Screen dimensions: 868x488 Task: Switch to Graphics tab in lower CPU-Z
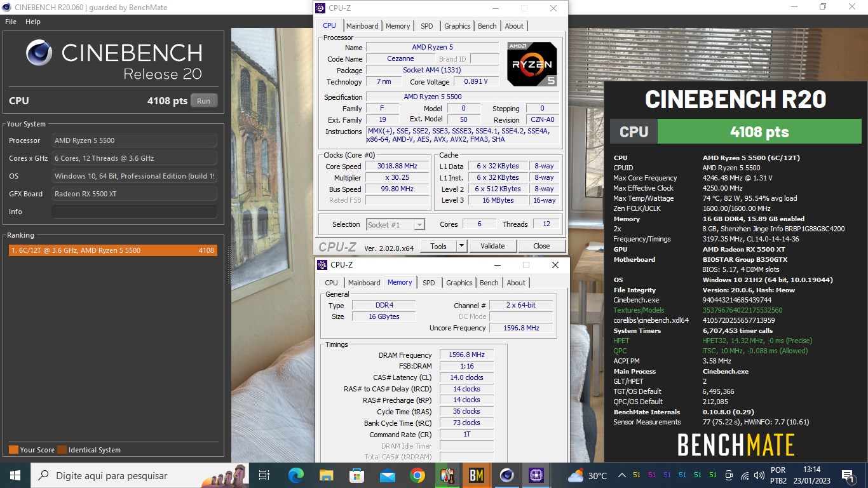point(459,283)
